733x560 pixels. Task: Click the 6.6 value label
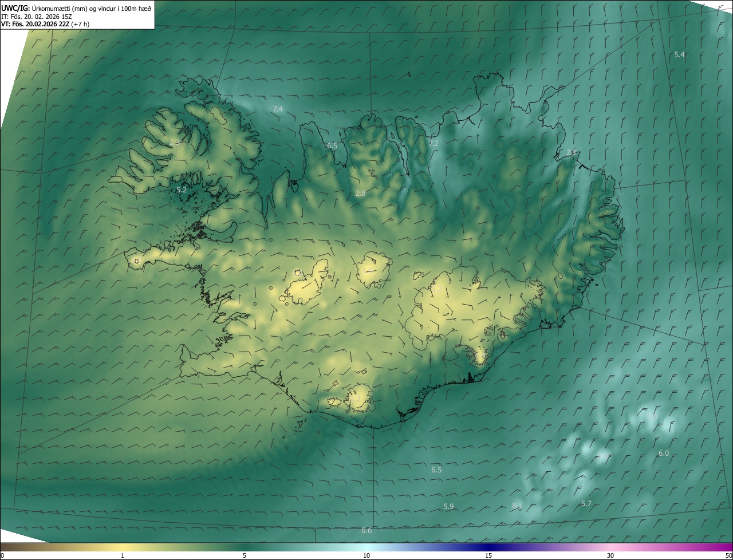coord(366,531)
